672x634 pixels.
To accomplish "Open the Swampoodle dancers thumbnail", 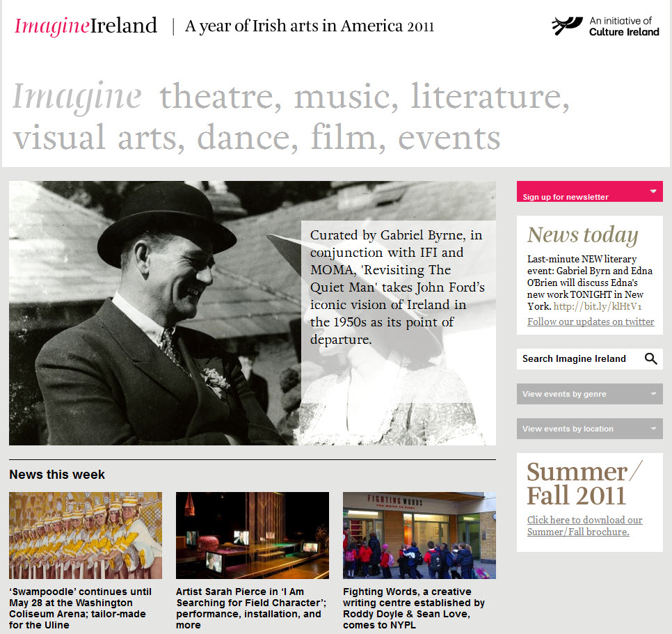I will pyautogui.click(x=86, y=535).
